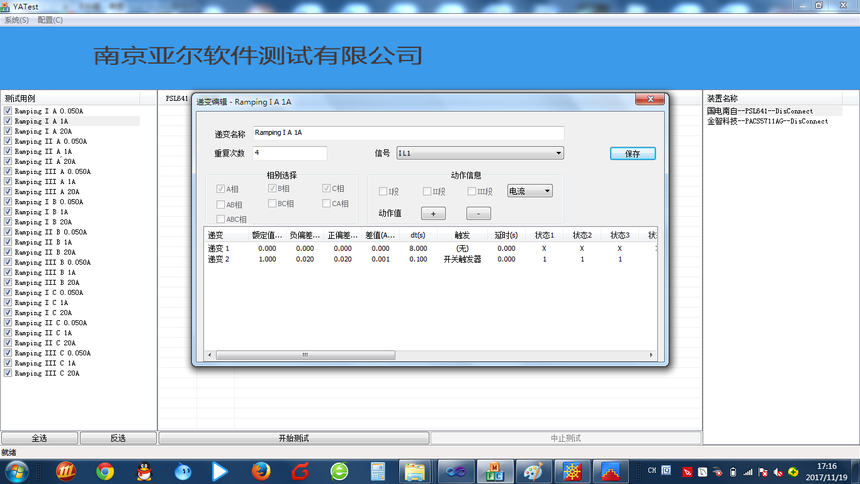This screenshot has height=484, width=860.
Task: Uncheck the Ramping II B 1A test case
Action: coord(8,242)
